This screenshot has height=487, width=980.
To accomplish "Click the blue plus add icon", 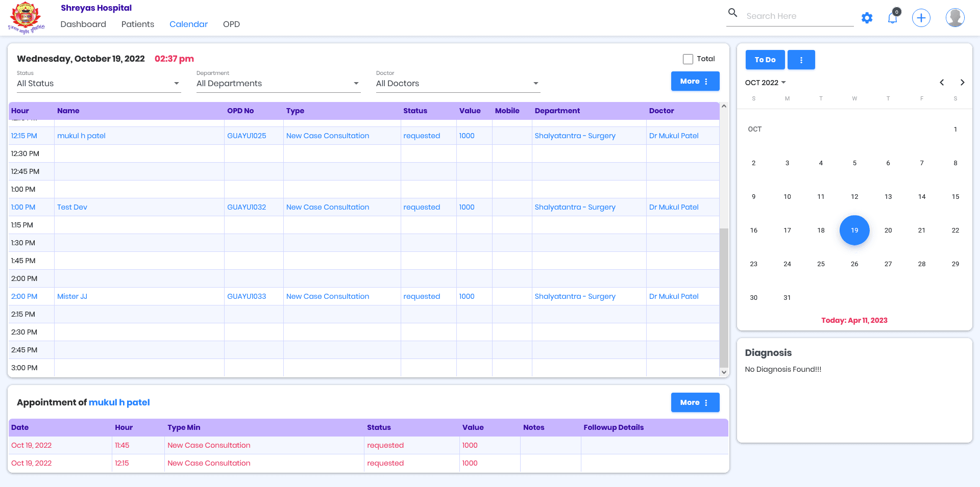I will click(x=921, y=18).
